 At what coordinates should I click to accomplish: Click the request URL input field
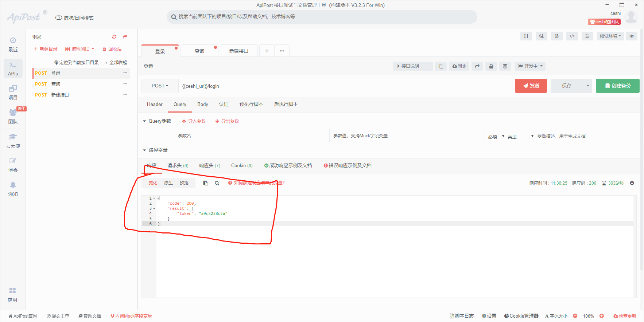[345, 86]
